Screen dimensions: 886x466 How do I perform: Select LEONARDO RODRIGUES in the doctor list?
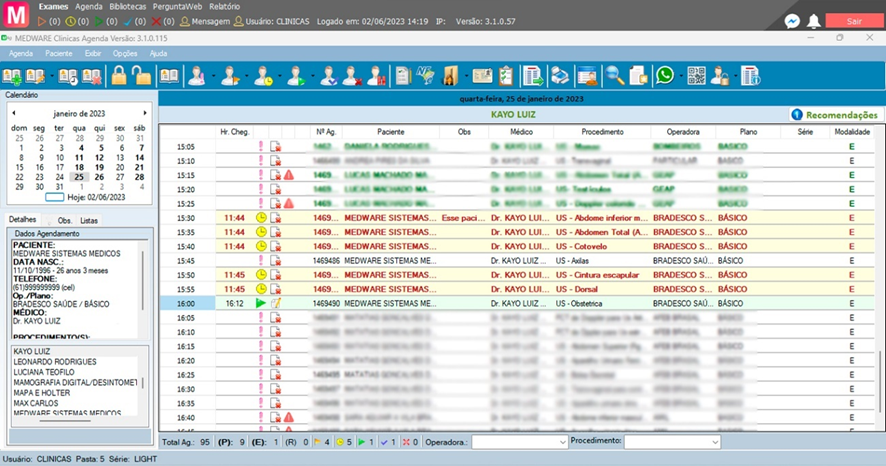click(x=55, y=361)
